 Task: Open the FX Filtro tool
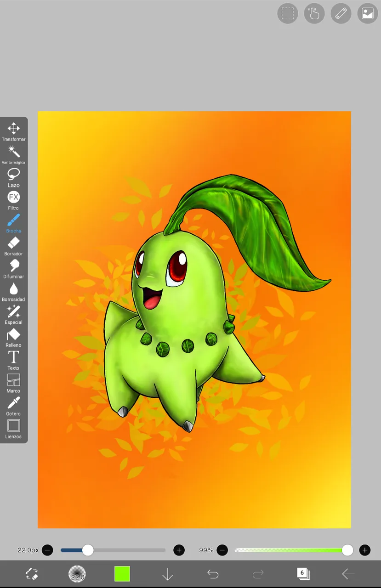click(x=13, y=201)
